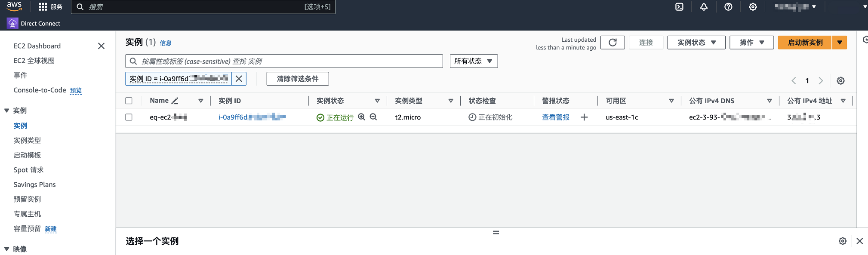
Task: Open Launch Templates in sidebar
Action: 27,155
